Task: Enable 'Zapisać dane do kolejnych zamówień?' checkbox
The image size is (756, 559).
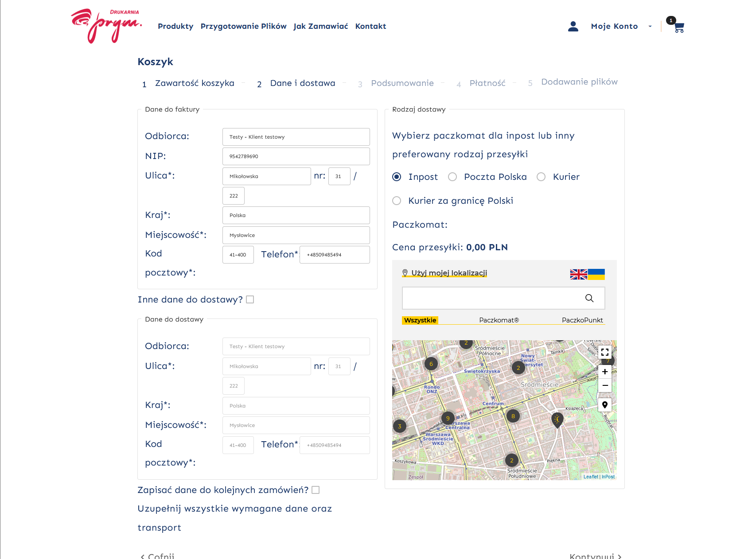Action: pyautogui.click(x=316, y=490)
